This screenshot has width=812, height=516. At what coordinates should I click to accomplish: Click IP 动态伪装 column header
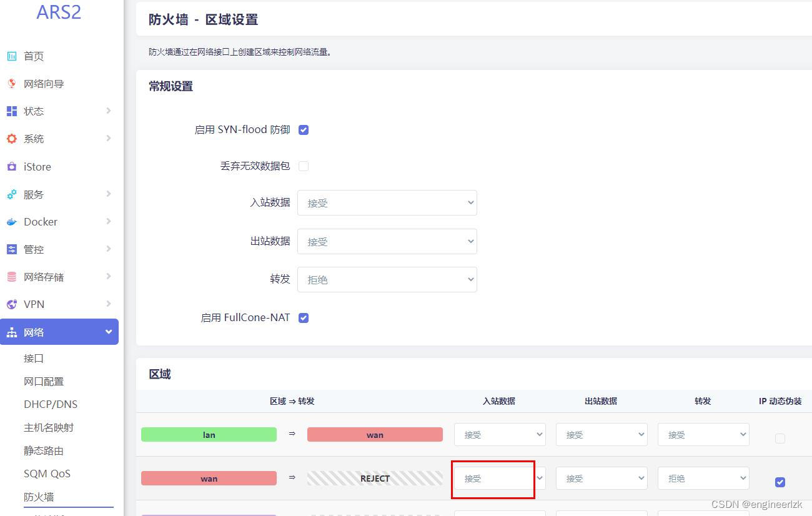(x=780, y=401)
